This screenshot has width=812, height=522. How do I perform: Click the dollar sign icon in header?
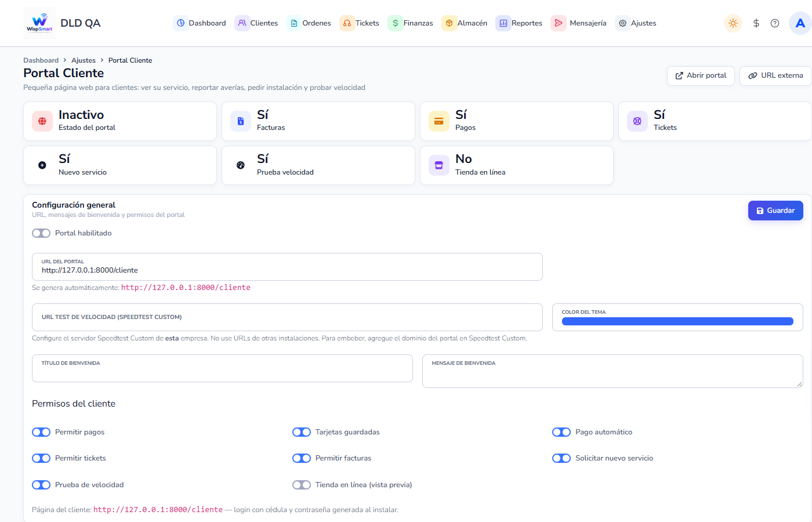(x=756, y=23)
